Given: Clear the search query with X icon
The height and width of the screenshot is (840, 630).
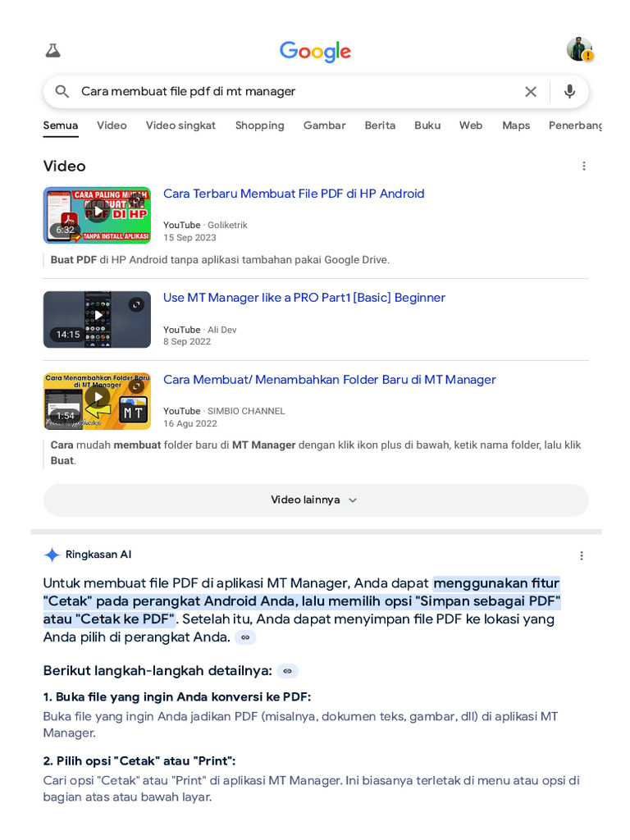Looking at the screenshot, I should pyautogui.click(x=531, y=92).
